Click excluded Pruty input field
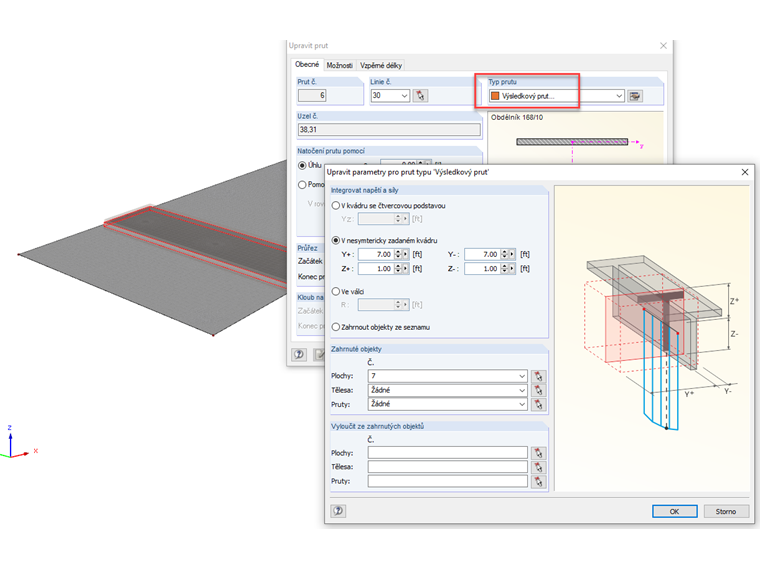760x570 pixels. tap(447, 481)
